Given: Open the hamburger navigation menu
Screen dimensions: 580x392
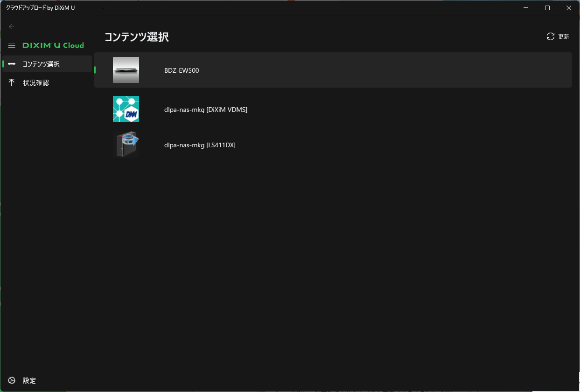Looking at the screenshot, I should pos(12,45).
